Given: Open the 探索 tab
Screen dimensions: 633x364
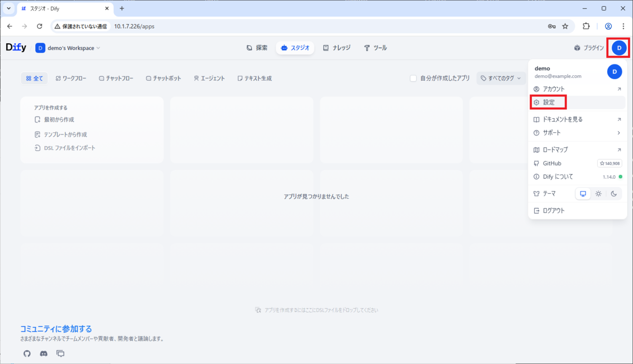Looking at the screenshot, I should pyautogui.click(x=257, y=48).
